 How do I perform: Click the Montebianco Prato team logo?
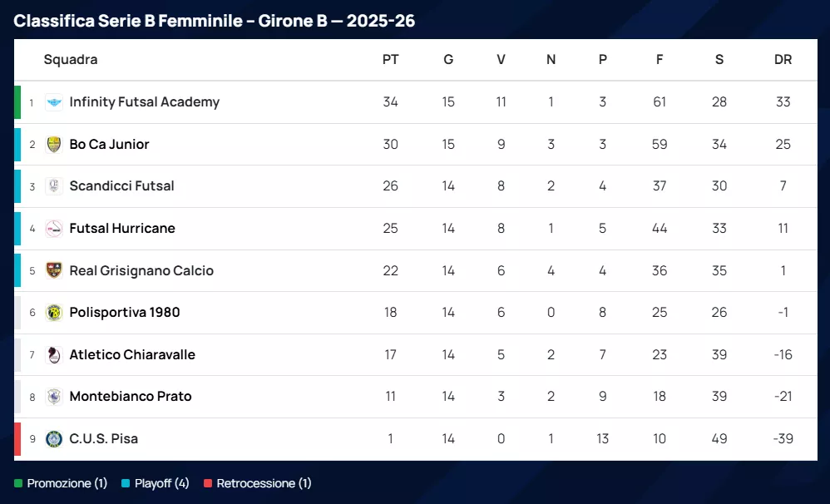point(54,397)
